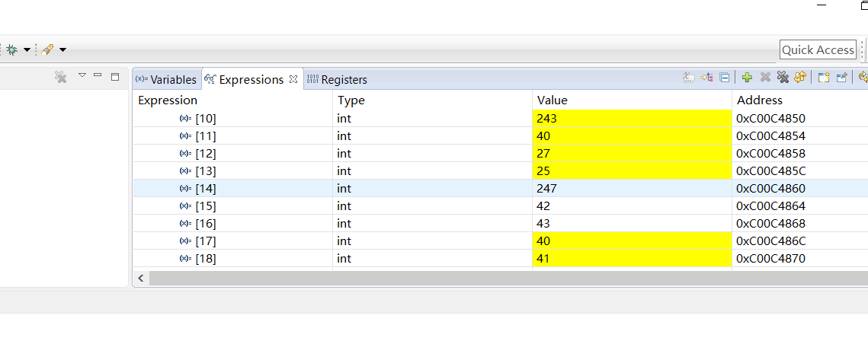Click the Add new expression plus icon
Image resolution: width=868 pixels, height=360 pixels.
coord(747,78)
